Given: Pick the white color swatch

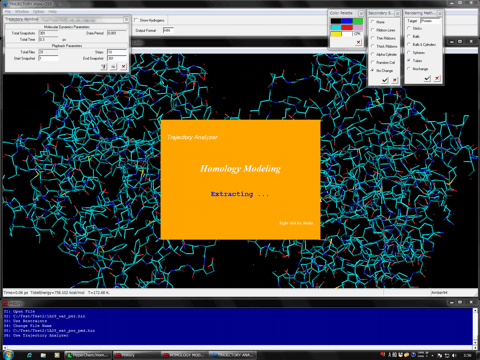Looking at the screenshot, I should 347,34.
